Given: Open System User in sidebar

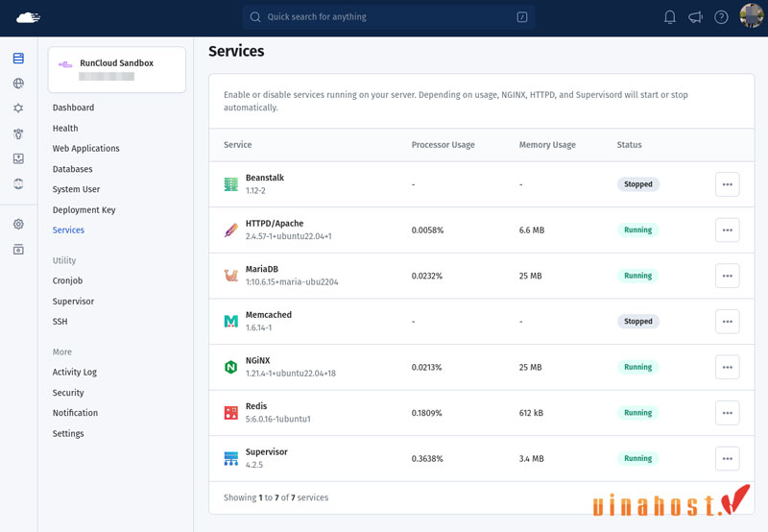Looking at the screenshot, I should [76, 189].
